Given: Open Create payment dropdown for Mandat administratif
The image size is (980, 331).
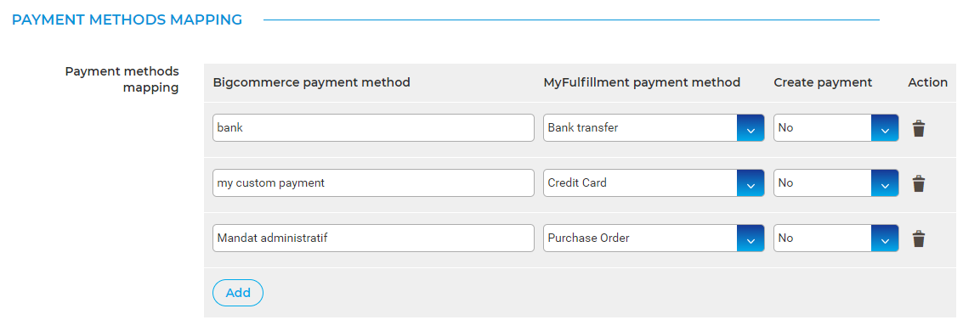Looking at the screenshot, I should click(x=836, y=238).
